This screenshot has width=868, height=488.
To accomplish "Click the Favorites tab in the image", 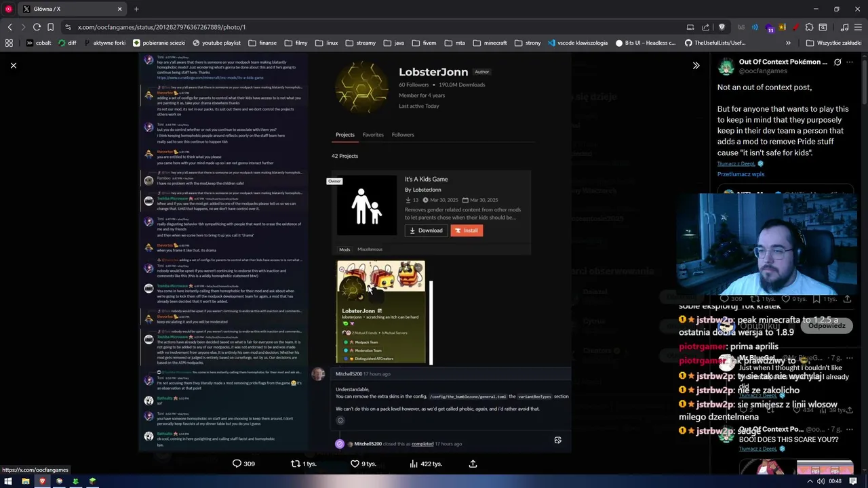I will pos(373,134).
